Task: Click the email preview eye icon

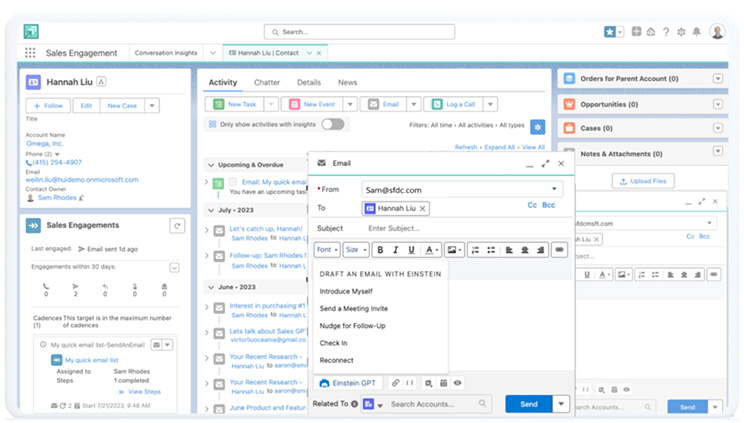Action: 458,382
